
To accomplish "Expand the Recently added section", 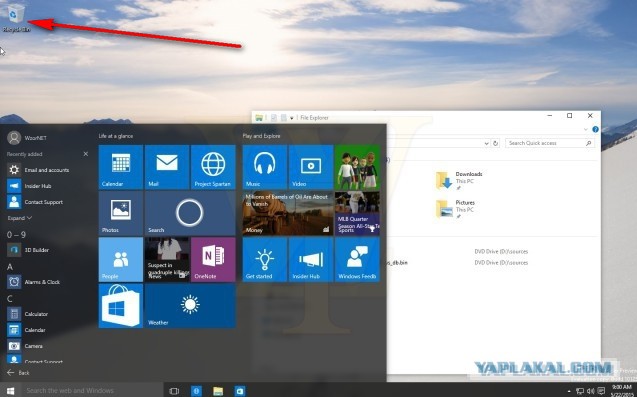I will coord(20,218).
